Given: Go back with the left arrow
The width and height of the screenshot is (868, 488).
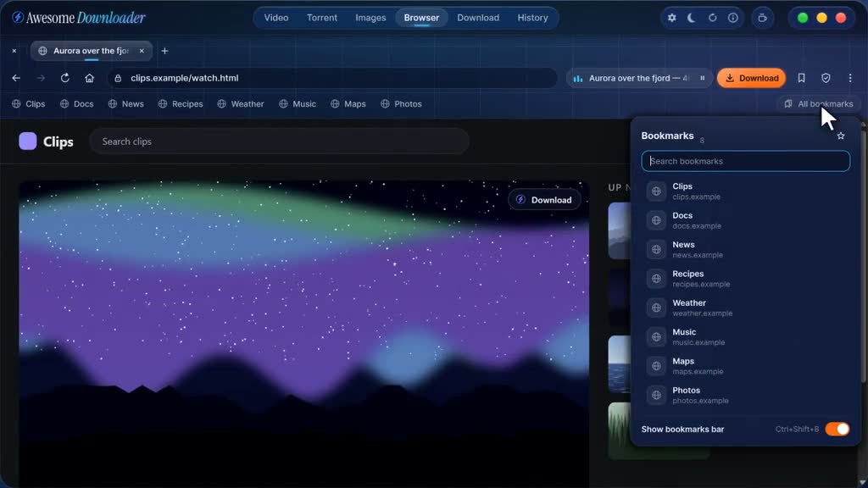Looking at the screenshot, I should tap(16, 78).
